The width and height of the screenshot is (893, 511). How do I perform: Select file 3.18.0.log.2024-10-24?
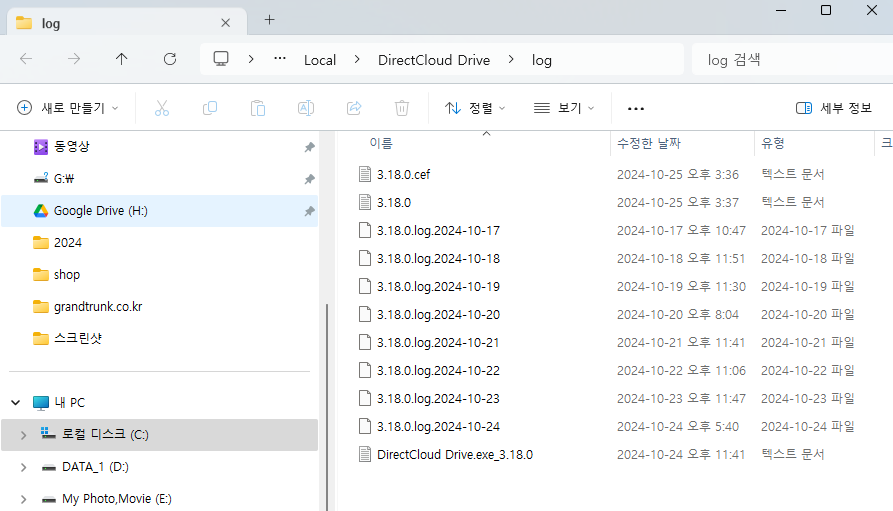[438, 427]
